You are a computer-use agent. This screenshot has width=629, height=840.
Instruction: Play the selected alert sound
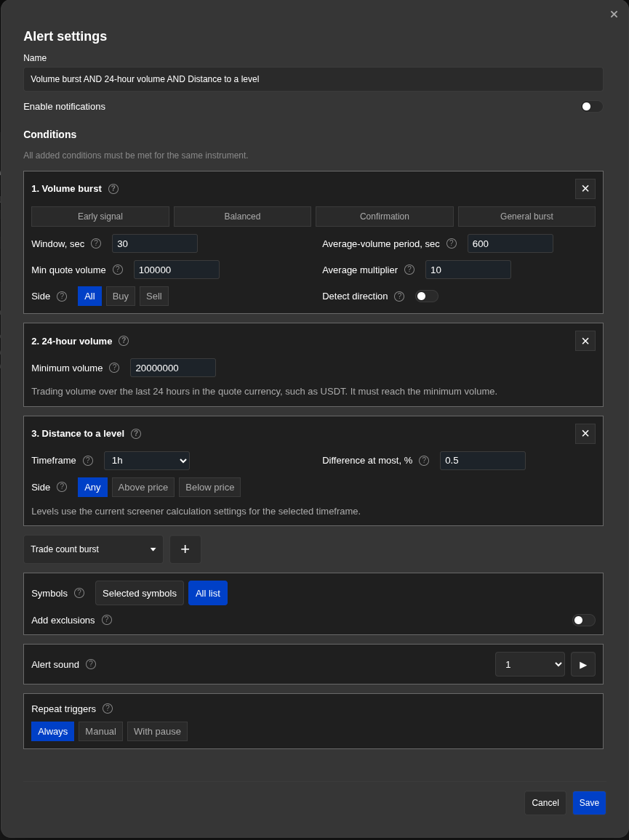point(583,664)
